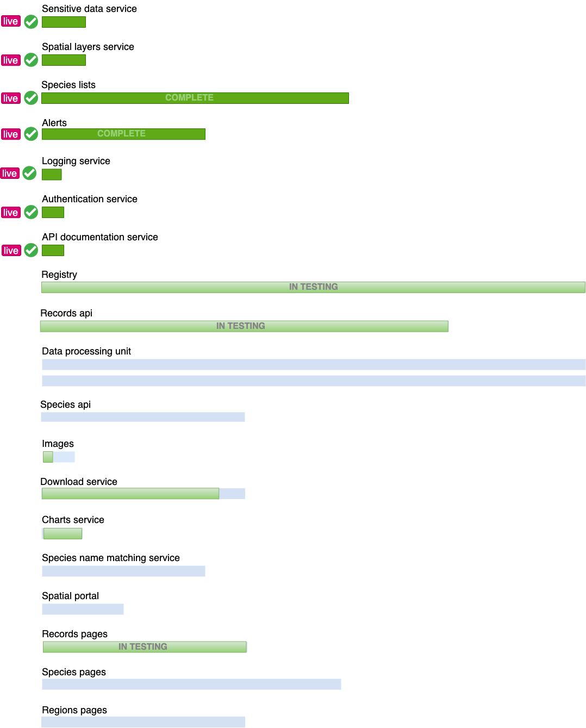
Task: Click the Images progress bar
Action: click(x=59, y=457)
